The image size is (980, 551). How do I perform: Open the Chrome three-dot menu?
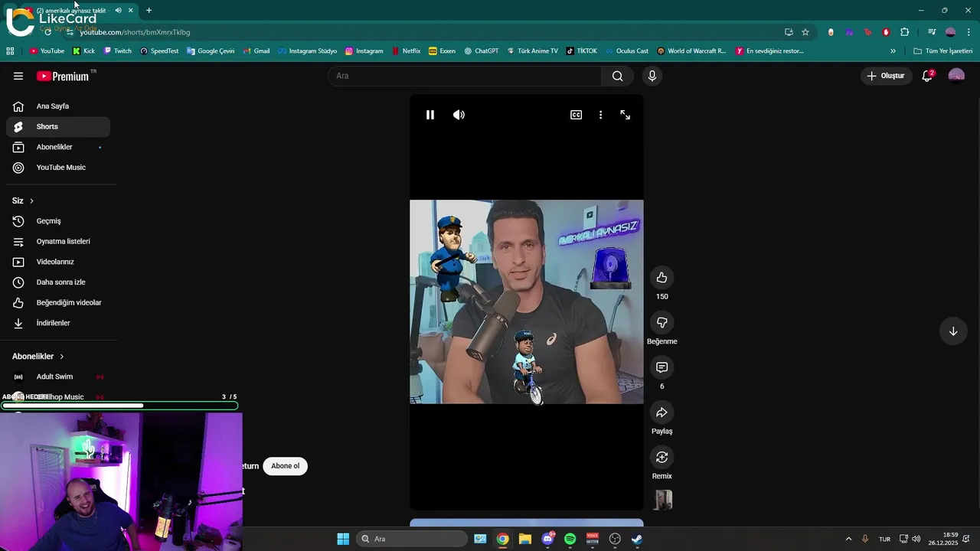pyautogui.click(x=969, y=32)
